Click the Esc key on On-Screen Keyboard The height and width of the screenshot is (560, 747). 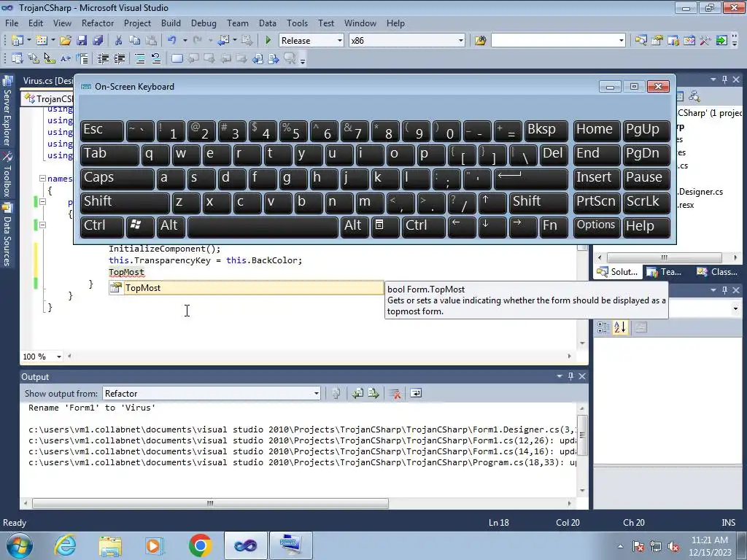pyautogui.click(x=102, y=130)
